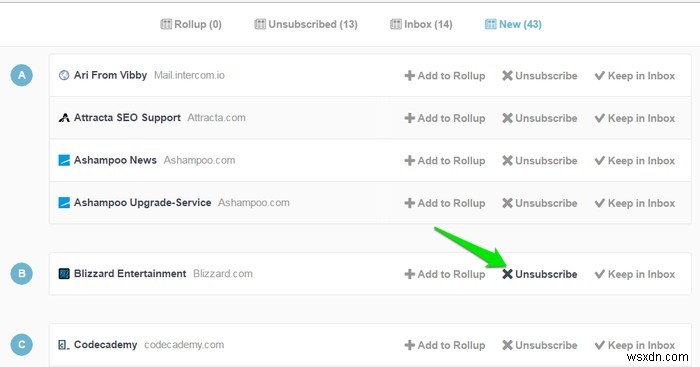Add Ashampoo News to Rollup

tap(445, 160)
